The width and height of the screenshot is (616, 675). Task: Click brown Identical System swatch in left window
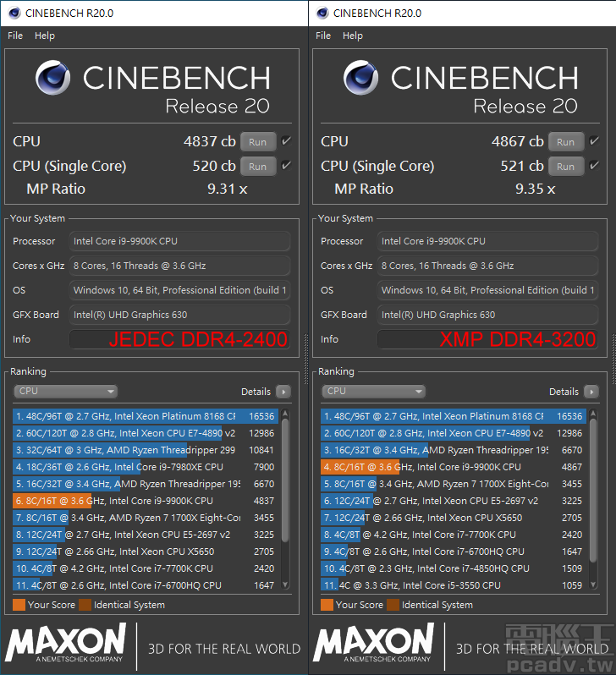pyautogui.click(x=85, y=605)
